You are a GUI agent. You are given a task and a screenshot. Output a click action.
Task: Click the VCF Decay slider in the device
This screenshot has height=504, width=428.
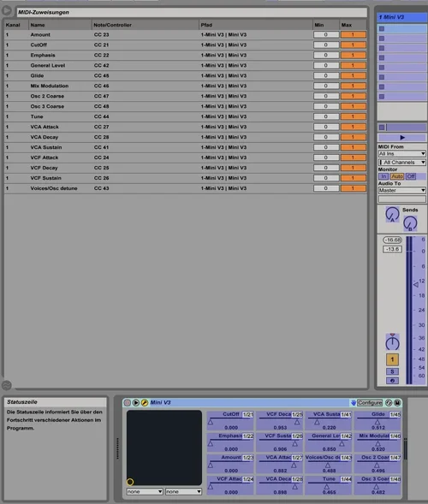(x=280, y=421)
